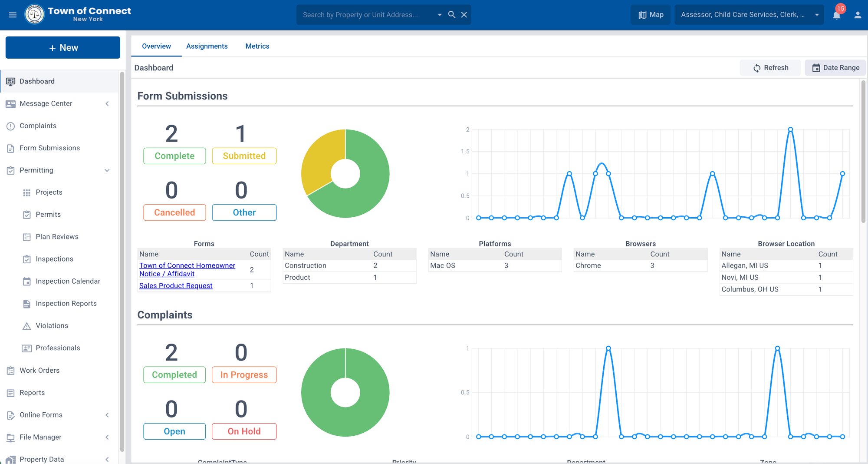Switch to the Assignments tab
The width and height of the screenshot is (868, 464).
[207, 46]
